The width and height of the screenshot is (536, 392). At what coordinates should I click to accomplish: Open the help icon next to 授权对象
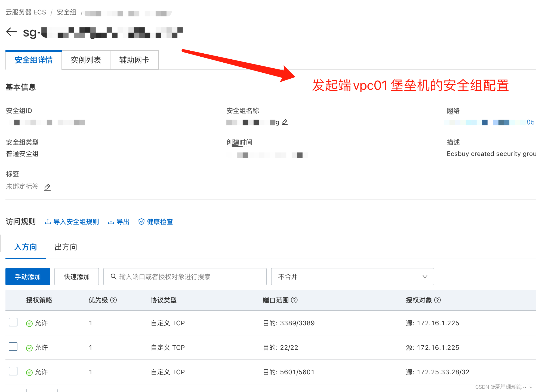point(438,300)
